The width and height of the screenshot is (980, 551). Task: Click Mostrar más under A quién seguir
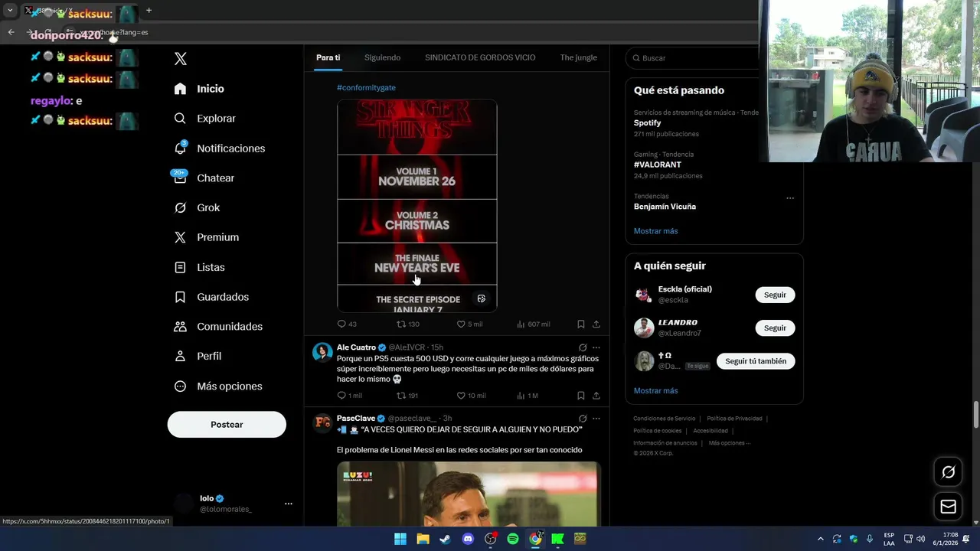[655, 391]
